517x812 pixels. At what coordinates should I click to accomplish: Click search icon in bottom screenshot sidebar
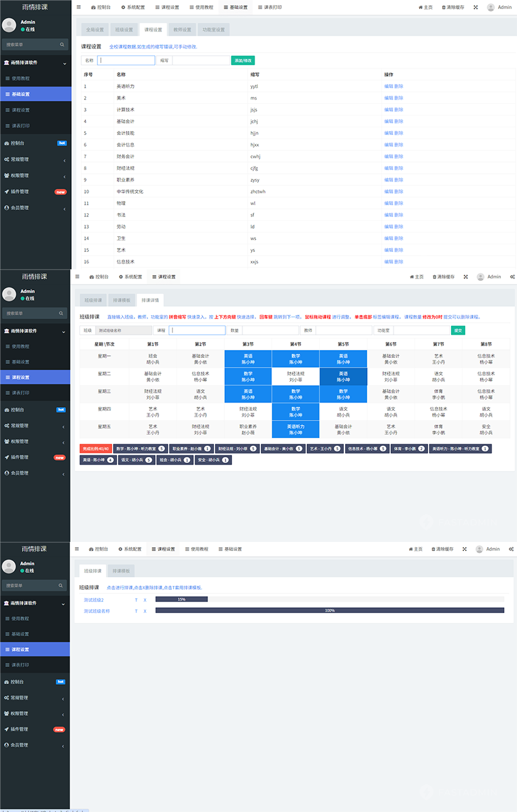click(62, 585)
